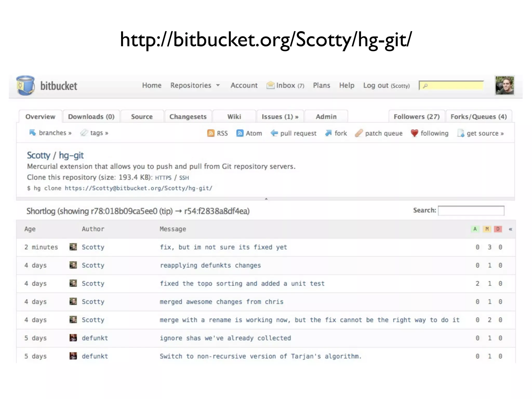Click Scotty avatar in '2 minutes' row
532x399 pixels.
(x=73, y=247)
